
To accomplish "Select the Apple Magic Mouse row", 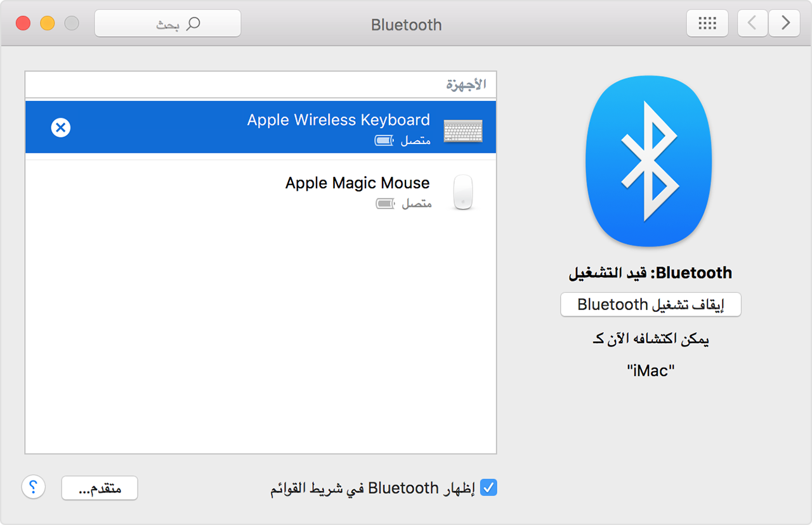I will (x=261, y=191).
